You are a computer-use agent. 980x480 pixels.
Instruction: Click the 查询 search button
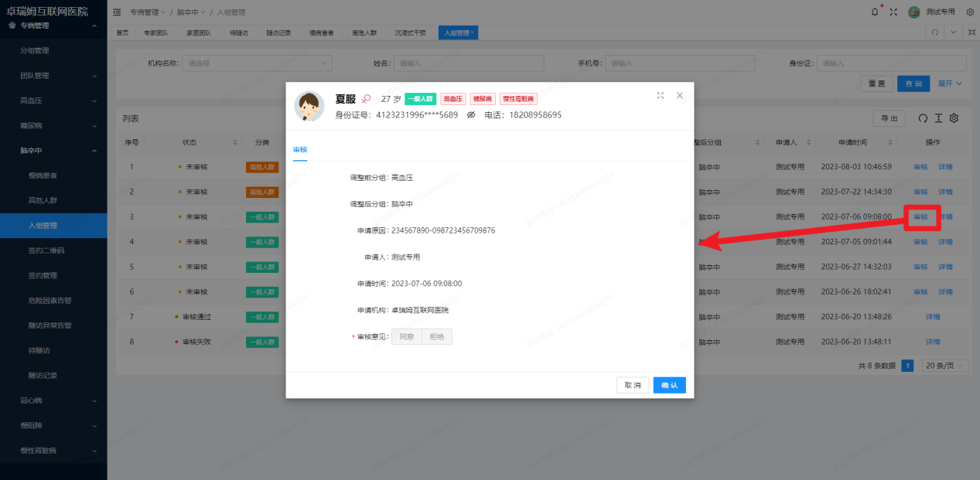pos(913,83)
